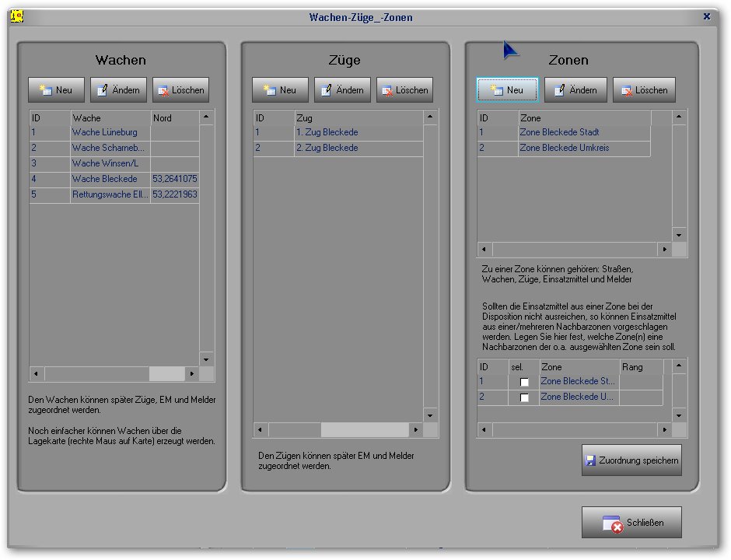This screenshot has width=731, height=560.
Task: Select Wache Lüneburg row
Action: coord(114,132)
